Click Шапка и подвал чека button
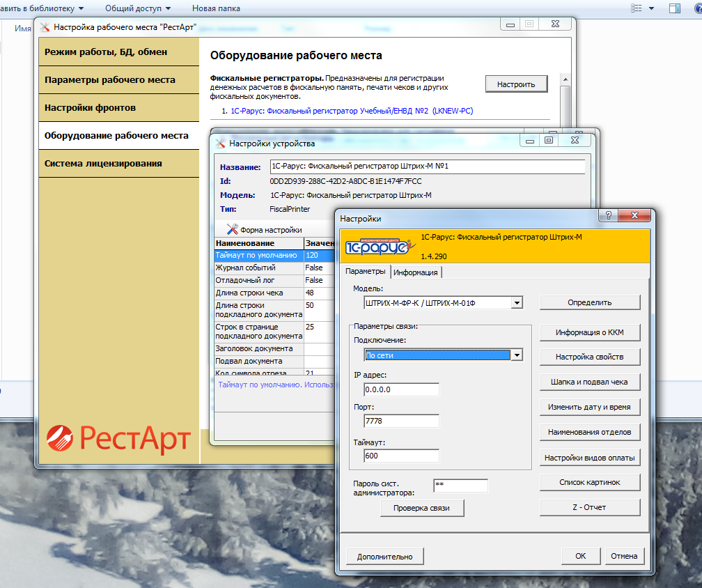The width and height of the screenshot is (702, 588). pyautogui.click(x=590, y=382)
